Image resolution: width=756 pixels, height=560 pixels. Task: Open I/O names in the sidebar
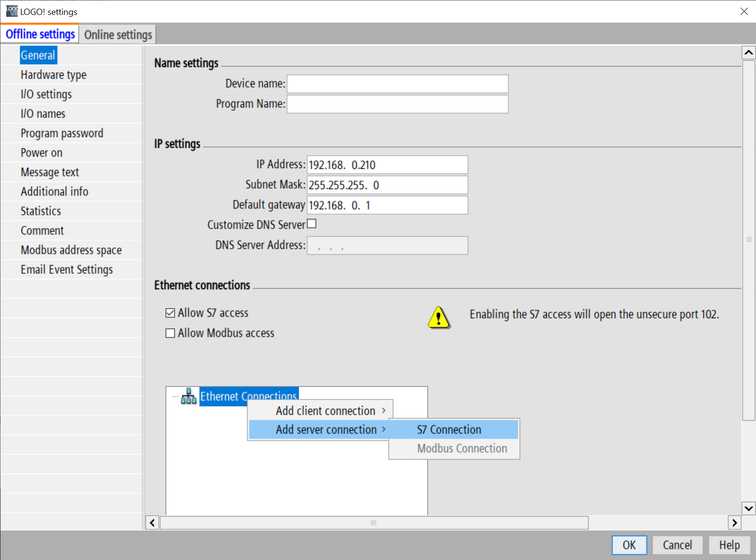point(43,114)
